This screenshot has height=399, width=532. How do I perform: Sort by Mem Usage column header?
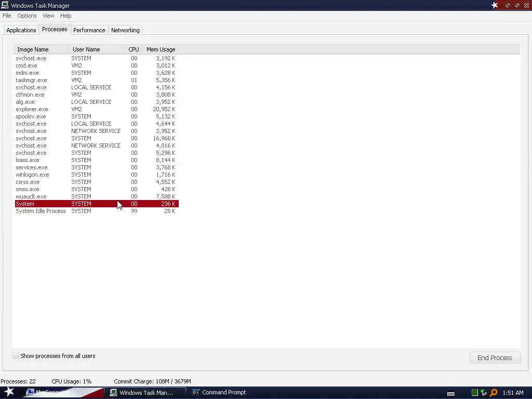point(161,49)
